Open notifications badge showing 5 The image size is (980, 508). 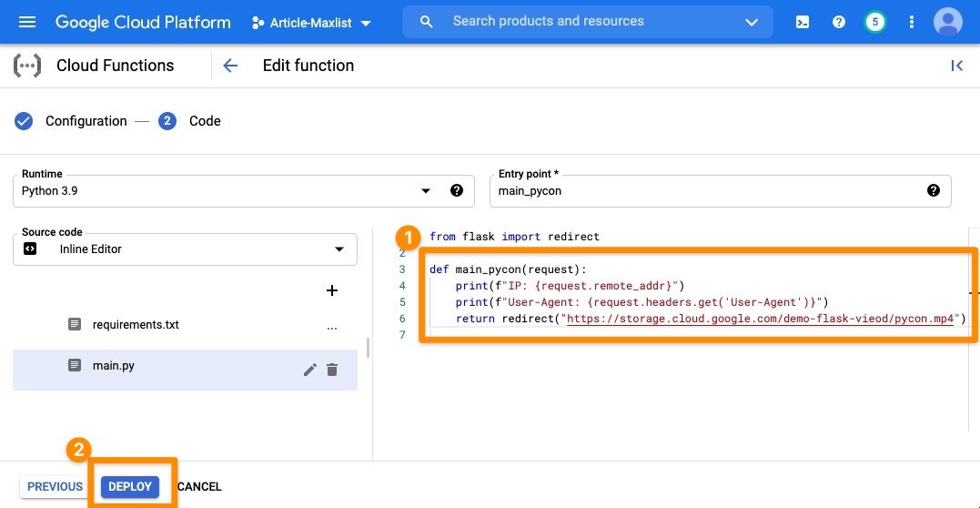click(x=875, y=23)
